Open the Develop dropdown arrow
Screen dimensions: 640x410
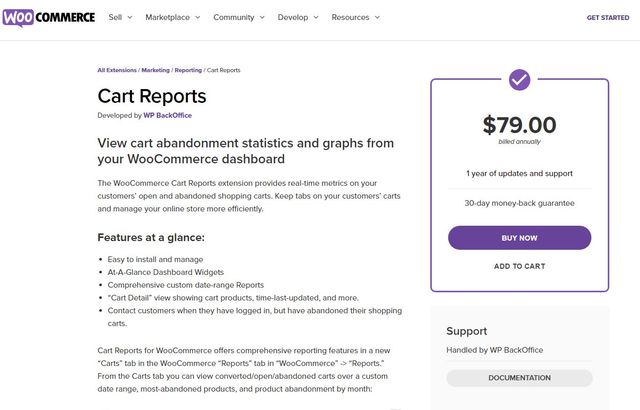pyautogui.click(x=316, y=18)
